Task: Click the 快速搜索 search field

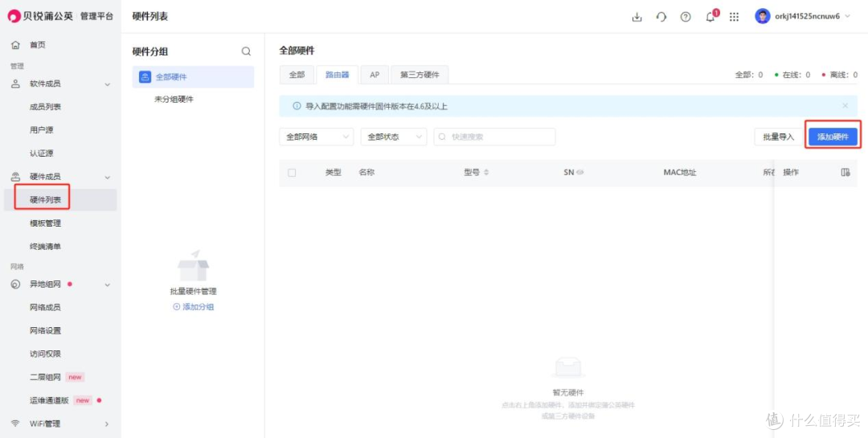Action: coord(494,137)
